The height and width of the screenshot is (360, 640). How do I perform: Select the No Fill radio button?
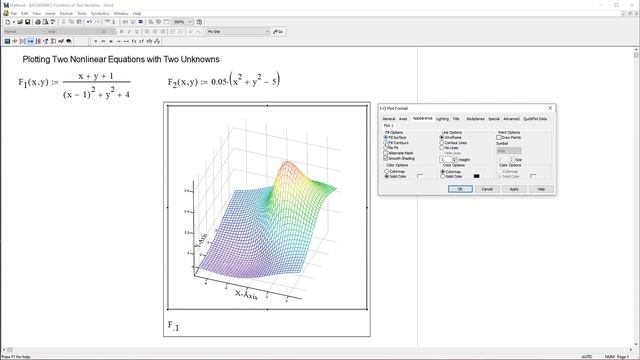point(386,148)
